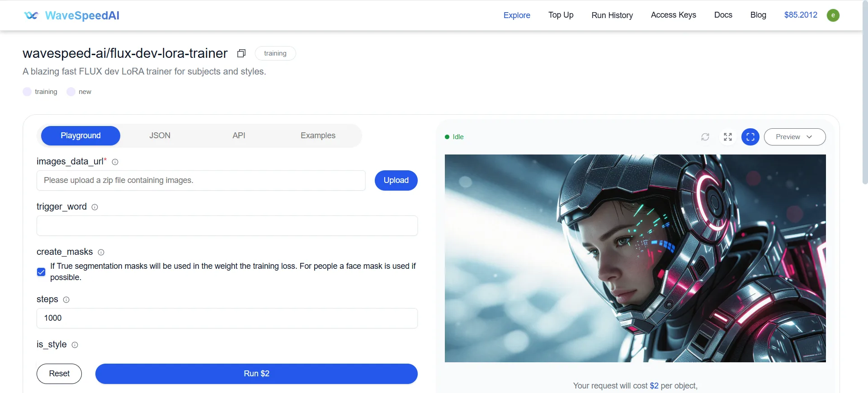Screen dimensions: 868x393
Task: Open Access Keys page
Action: coord(674,15)
